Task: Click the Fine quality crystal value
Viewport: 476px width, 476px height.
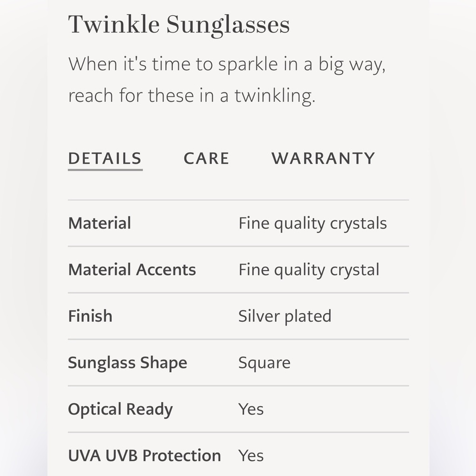Action: [x=308, y=269]
